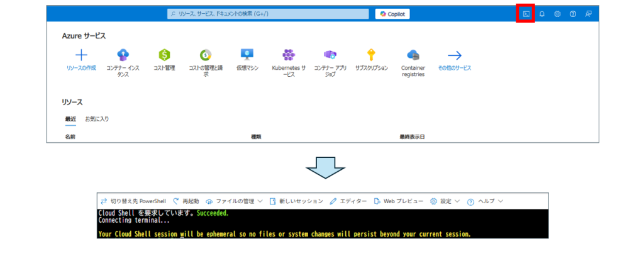Click the Azure サービス heading
The height and width of the screenshot is (268, 644).
(x=84, y=36)
